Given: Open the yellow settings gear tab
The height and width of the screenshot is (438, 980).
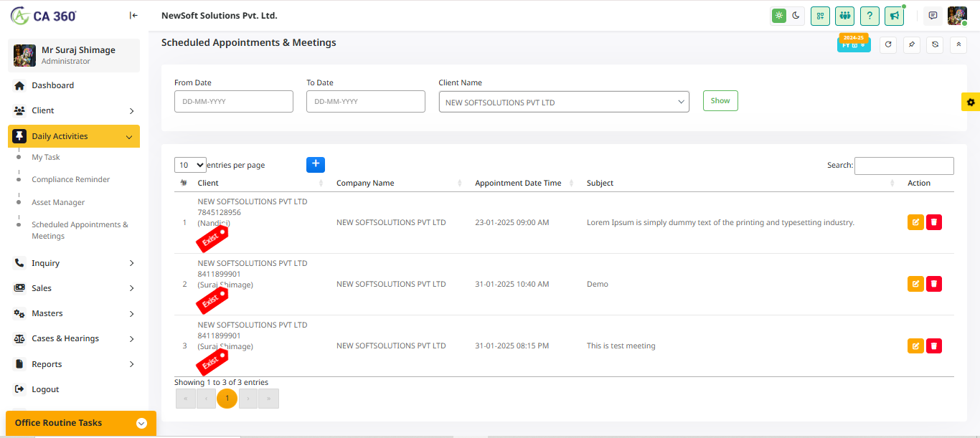Looking at the screenshot, I should tap(971, 102).
